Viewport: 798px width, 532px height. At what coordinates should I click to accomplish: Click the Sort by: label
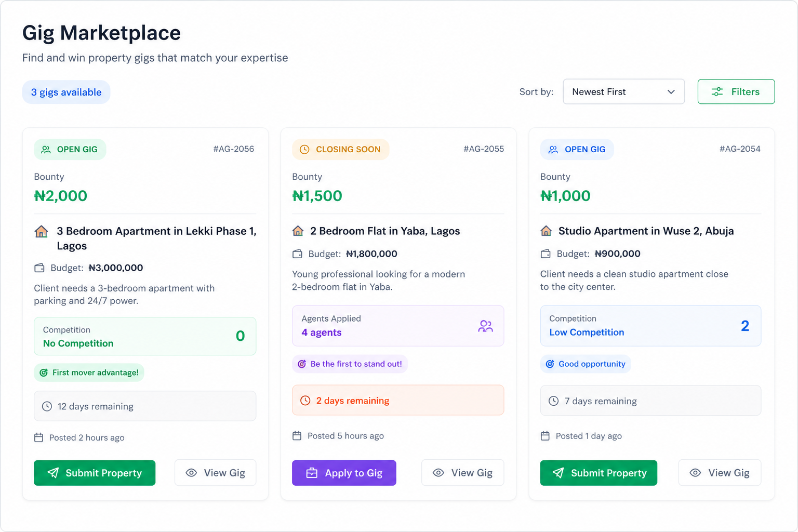536,92
